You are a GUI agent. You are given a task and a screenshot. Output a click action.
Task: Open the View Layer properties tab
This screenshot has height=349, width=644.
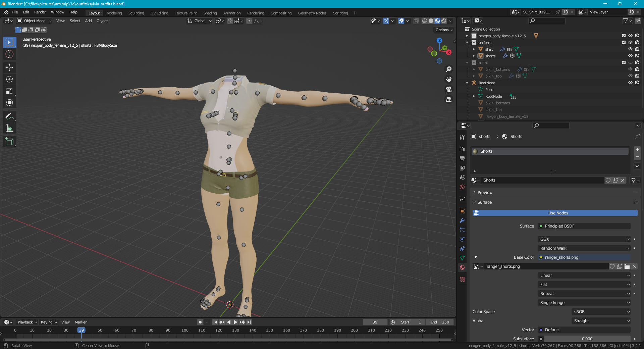pyautogui.click(x=462, y=168)
